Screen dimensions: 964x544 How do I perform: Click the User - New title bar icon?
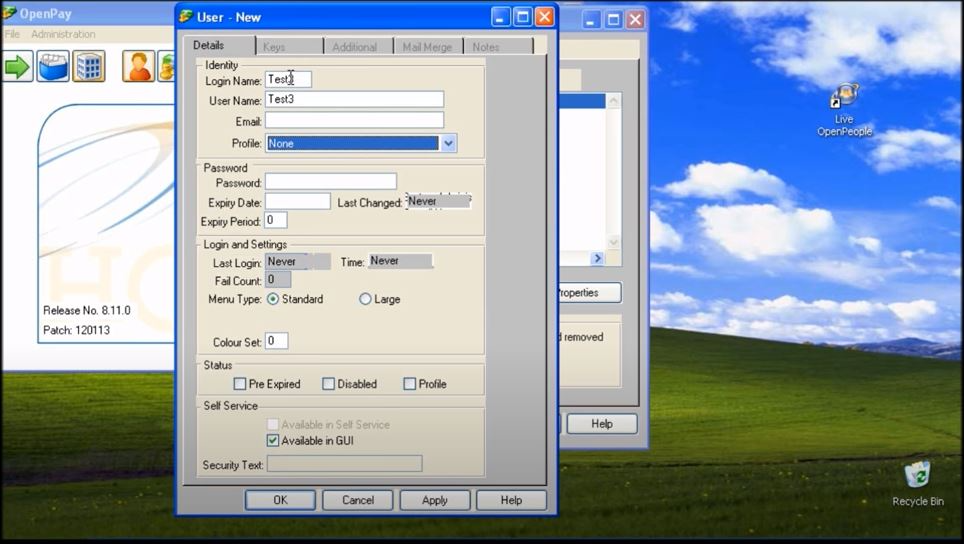186,17
